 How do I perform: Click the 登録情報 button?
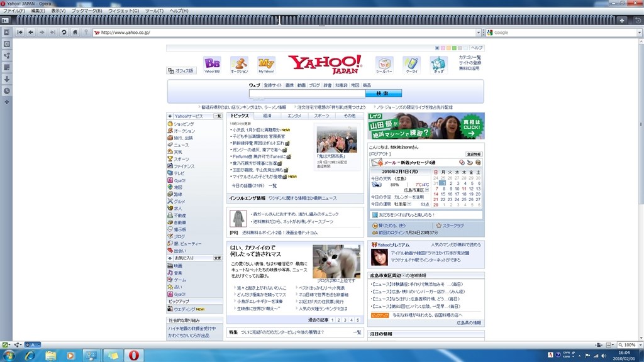[474, 155]
